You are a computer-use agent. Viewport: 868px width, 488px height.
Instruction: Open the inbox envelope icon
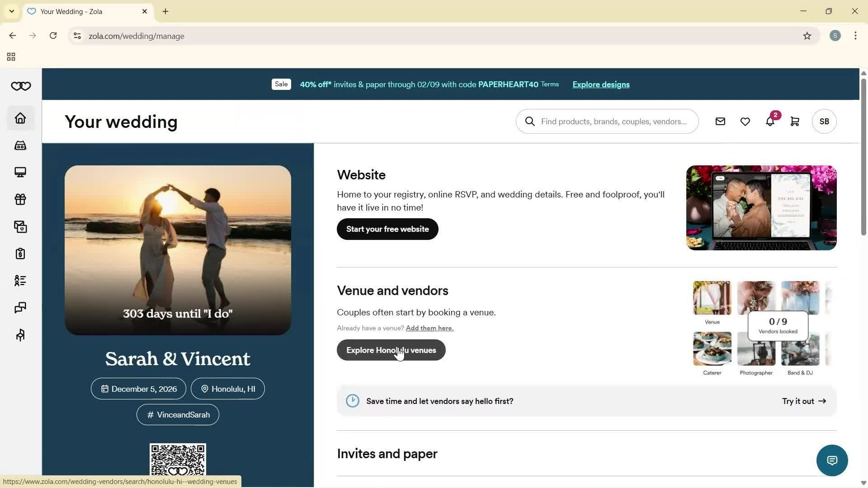pyautogui.click(x=720, y=122)
